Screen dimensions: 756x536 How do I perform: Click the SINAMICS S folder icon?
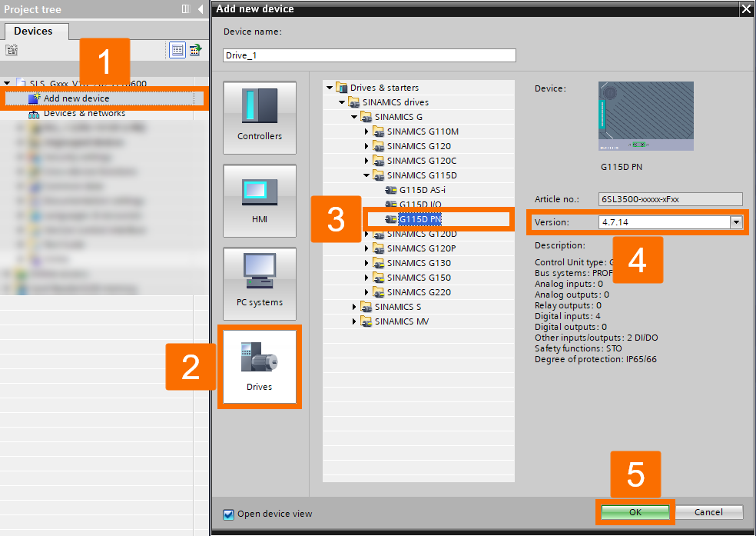tap(366, 307)
